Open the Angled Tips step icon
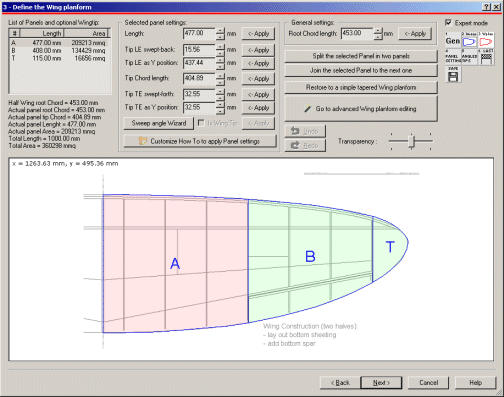 (x=469, y=57)
